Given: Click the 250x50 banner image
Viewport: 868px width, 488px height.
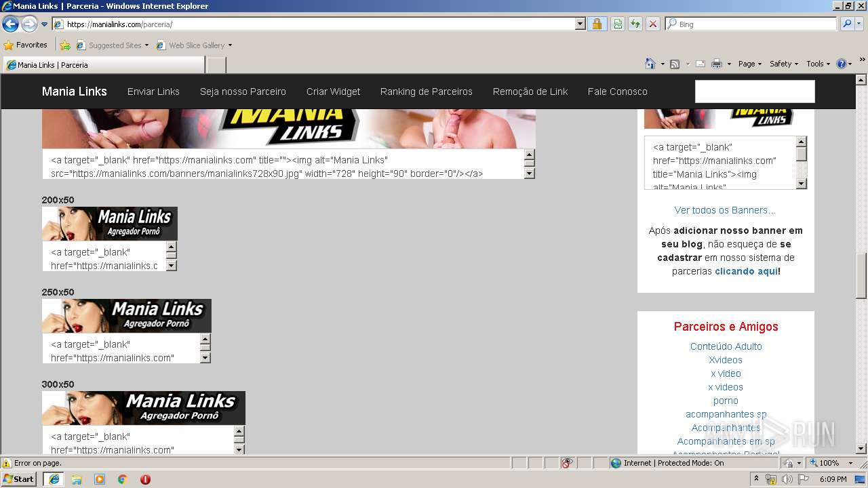Looking at the screenshot, I should tap(127, 316).
